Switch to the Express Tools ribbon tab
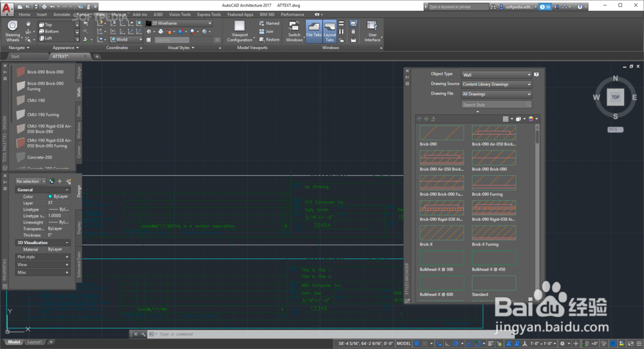644x349 pixels. [209, 14]
